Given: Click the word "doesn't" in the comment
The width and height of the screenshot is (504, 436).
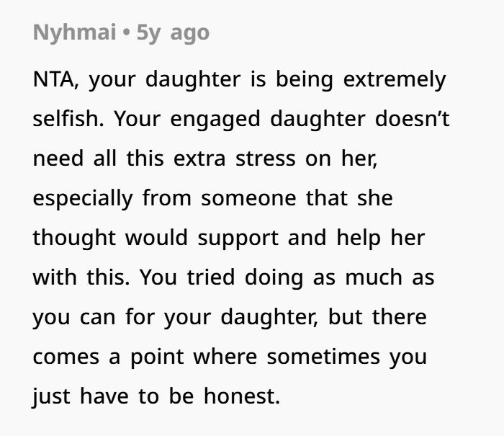Looking at the screenshot, I should 413,118.
